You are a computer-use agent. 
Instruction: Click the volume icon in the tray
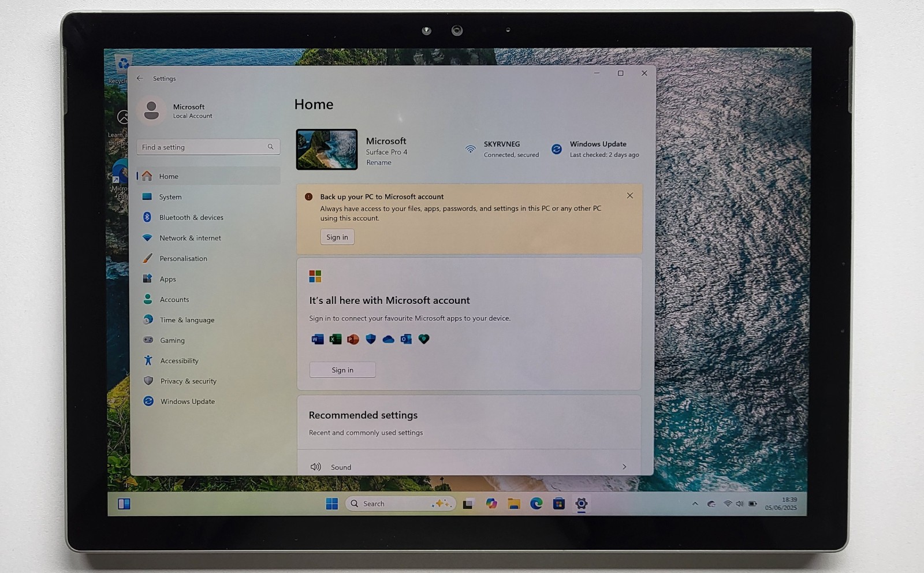tap(740, 504)
